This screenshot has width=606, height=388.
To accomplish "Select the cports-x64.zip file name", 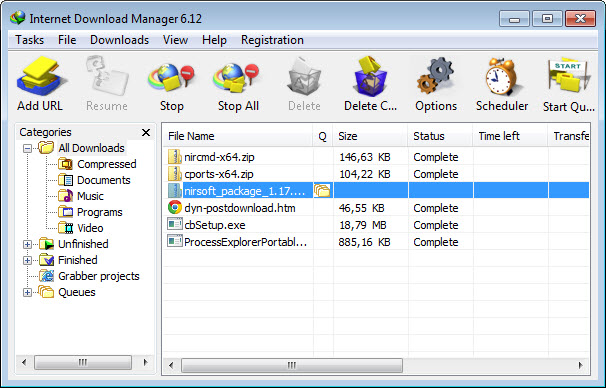I will (219, 174).
